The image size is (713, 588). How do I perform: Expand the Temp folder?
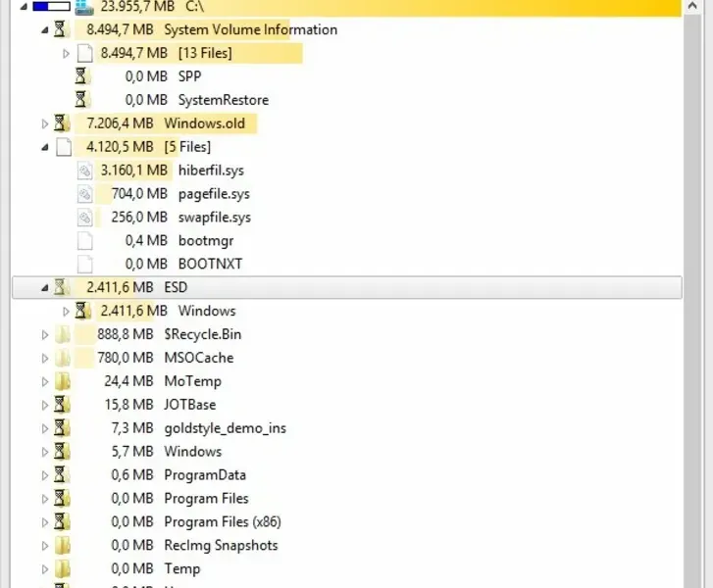click(44, 569)
